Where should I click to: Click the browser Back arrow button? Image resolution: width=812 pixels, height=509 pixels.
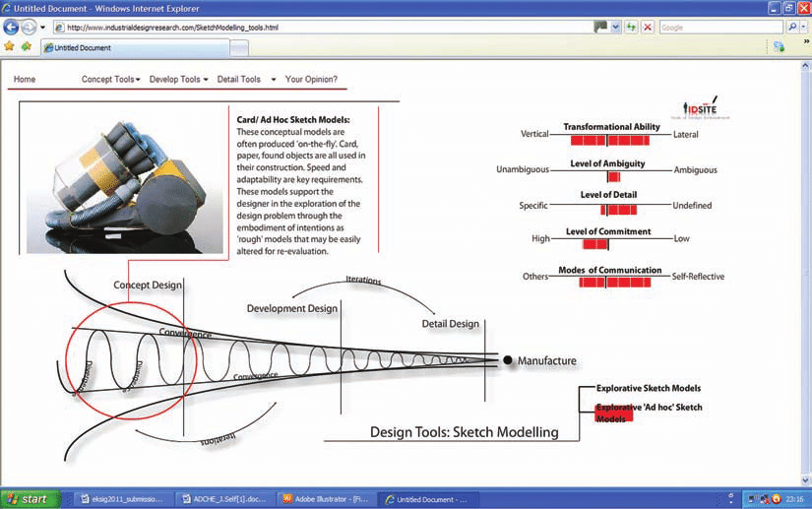coord(12,27)
